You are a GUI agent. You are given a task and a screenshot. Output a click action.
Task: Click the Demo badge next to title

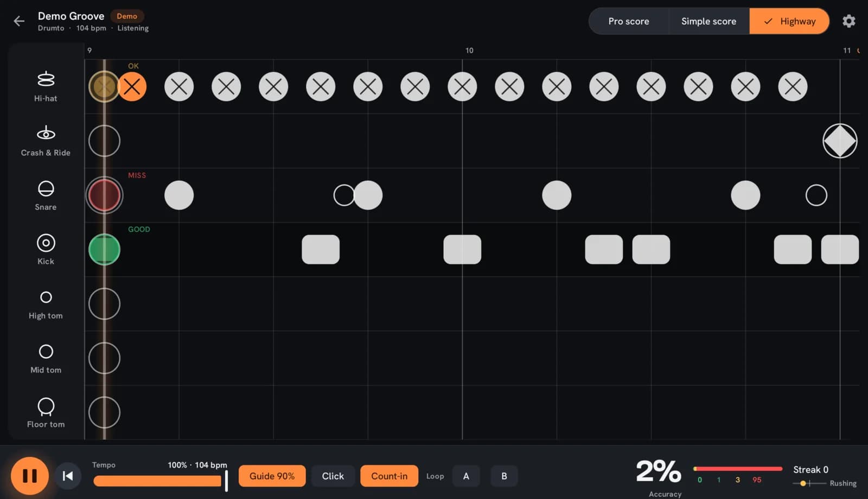tap(127, 16)
